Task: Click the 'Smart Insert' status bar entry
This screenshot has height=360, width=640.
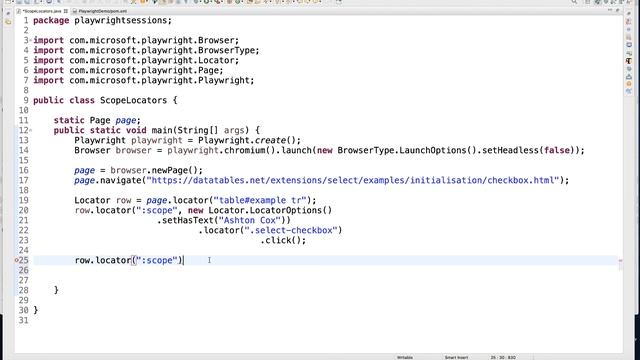Action: (456, 357)
